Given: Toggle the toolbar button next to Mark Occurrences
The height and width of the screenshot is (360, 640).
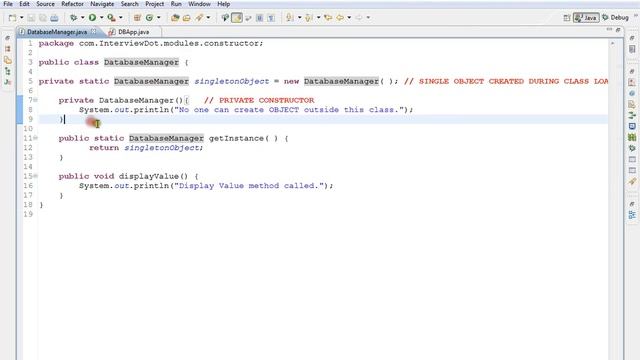Looking at the screenshot, I should coord(248,18).
